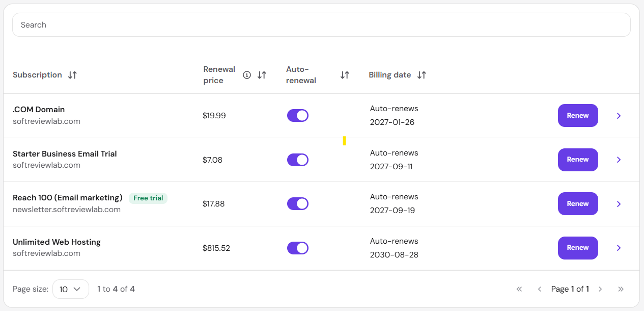644x311 pixels.
Task: Go to first page double-arrow
Action: point(519,289)
